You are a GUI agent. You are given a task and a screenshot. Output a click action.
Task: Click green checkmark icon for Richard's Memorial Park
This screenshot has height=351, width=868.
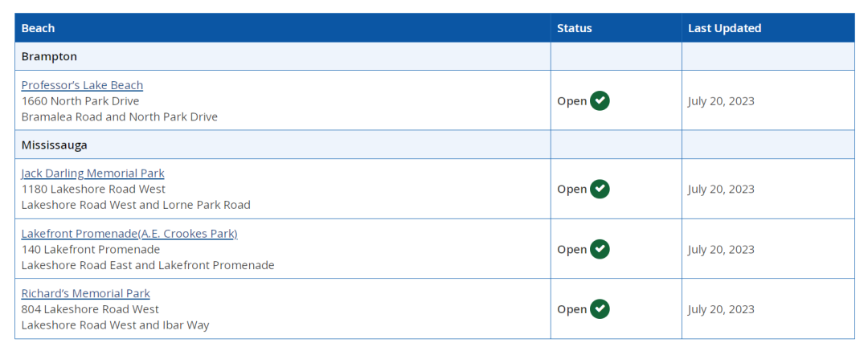600,309
